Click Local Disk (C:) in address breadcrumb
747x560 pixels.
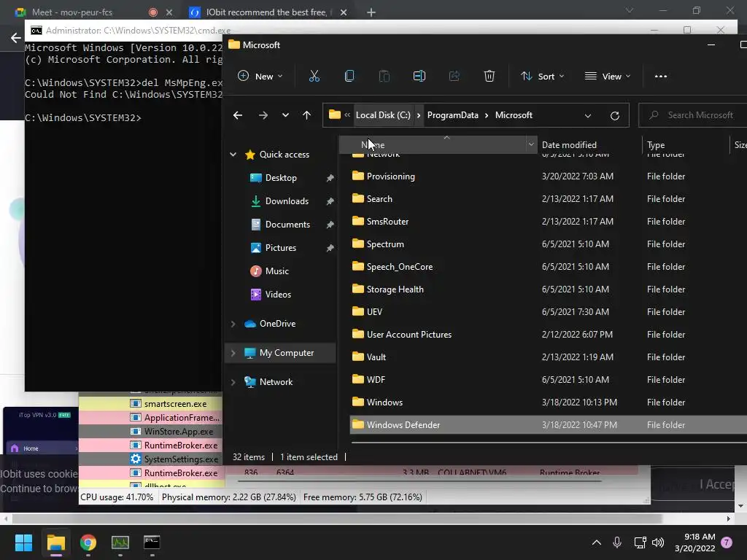coord(383,115)
